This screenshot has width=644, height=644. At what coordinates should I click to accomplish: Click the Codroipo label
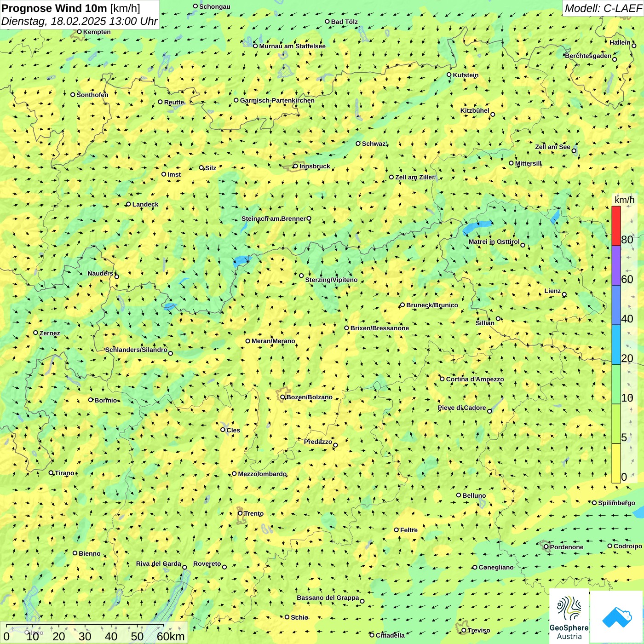coord(628,546)
